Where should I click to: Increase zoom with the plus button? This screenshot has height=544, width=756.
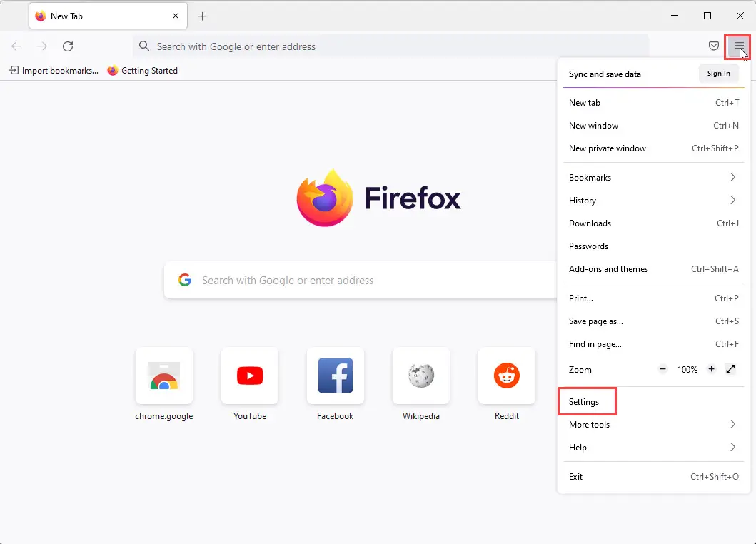(x=711, y=369)
